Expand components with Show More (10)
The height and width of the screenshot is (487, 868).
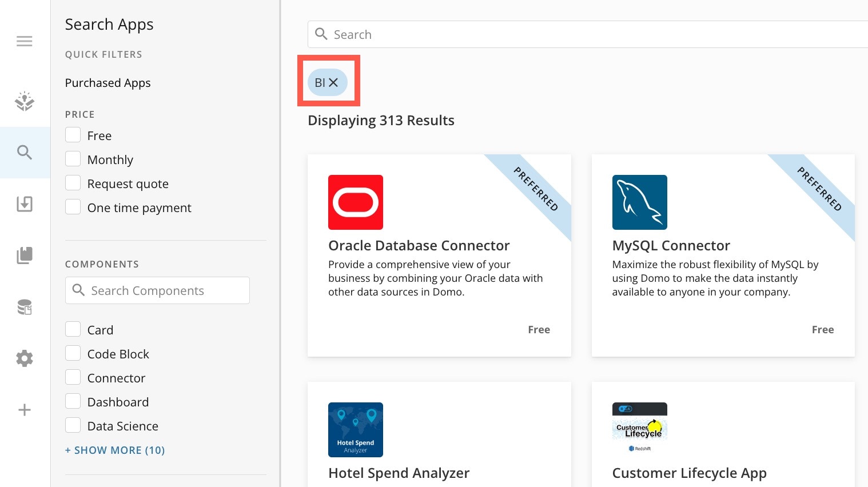coord(115,450)
